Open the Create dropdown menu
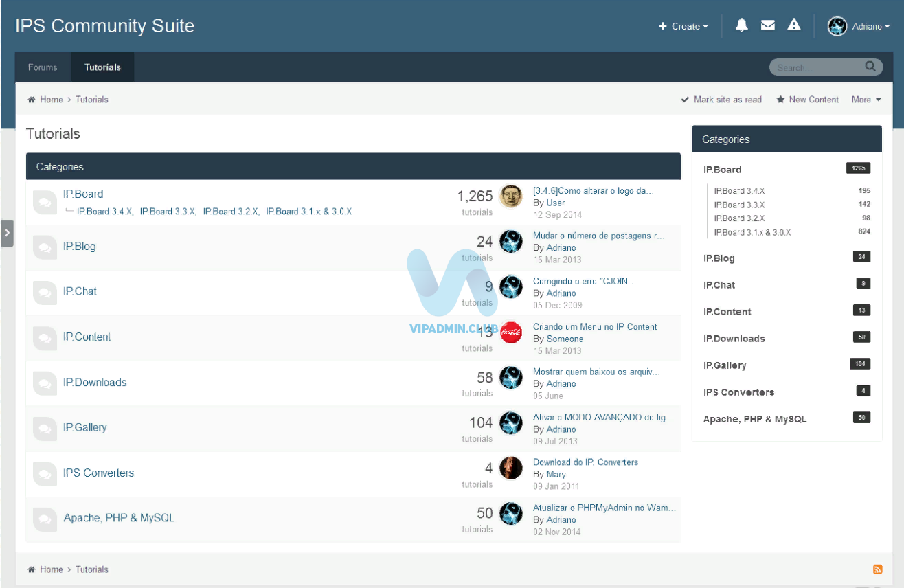The height and width of the screenshot is (588, 904). pos(683,26)
